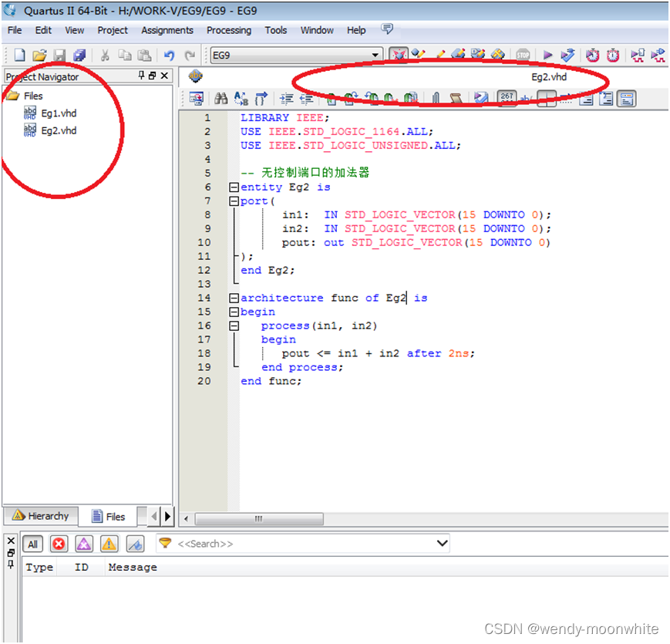Screen dimensions: 670x644
Task: Click the first RTL simulation waveform icon
Action: [x=638, y=55]
